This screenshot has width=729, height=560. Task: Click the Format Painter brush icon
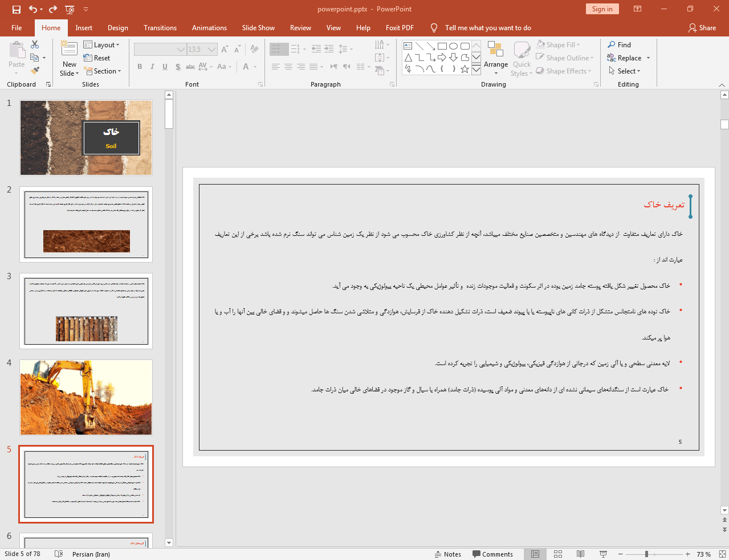tap(35, 71)
